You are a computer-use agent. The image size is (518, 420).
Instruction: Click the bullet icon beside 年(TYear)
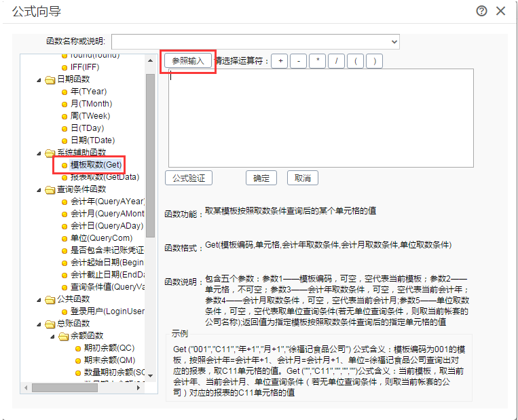(64, 92)
